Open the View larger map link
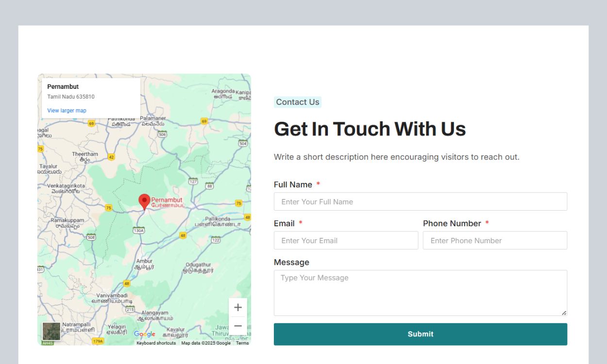This screenshot has height=364, width=607. [67, 111]
